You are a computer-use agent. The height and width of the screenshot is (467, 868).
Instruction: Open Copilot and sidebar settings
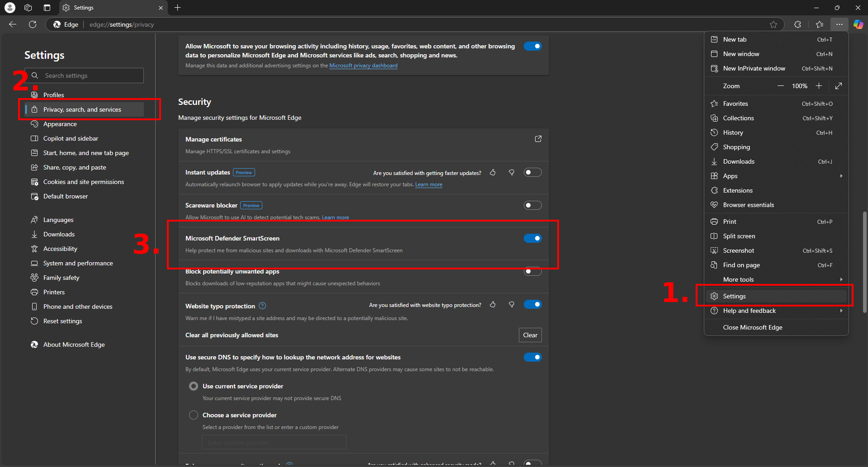84,138
